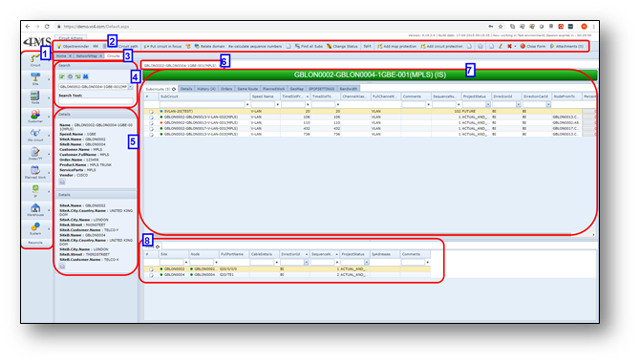Open Attachments (0) in toolbar
The width and height of the screenshot is (640, 364).
tap(567, 47)
